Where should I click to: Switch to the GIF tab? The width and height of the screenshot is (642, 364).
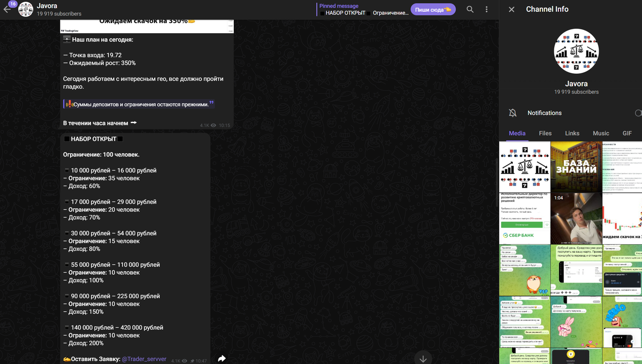[627, 133]
